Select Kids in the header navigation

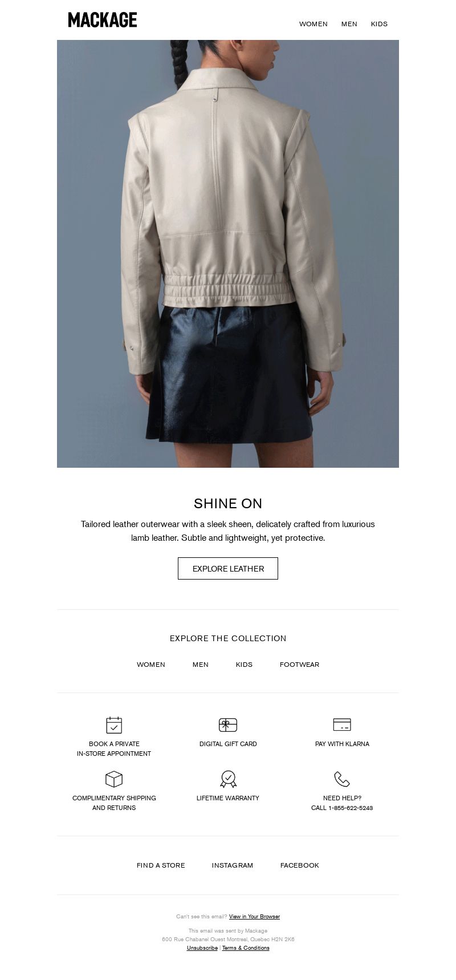click(379, 24)
